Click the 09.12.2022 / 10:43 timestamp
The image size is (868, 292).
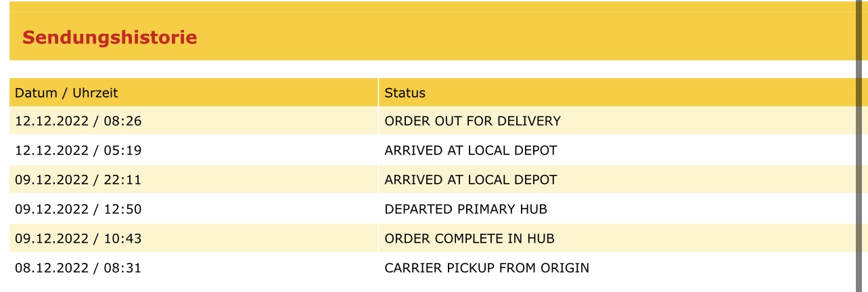click(x=78, y=238)
